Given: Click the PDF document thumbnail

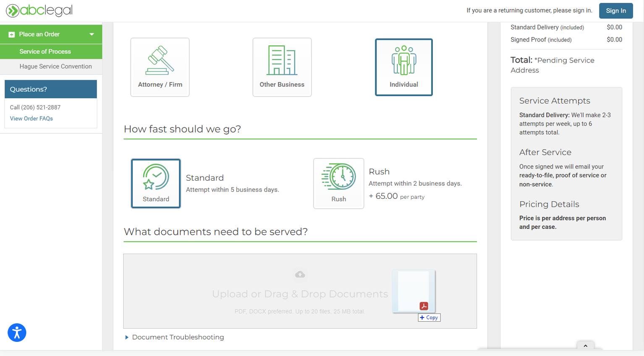Looking at the screenshot, I should 414,291.
